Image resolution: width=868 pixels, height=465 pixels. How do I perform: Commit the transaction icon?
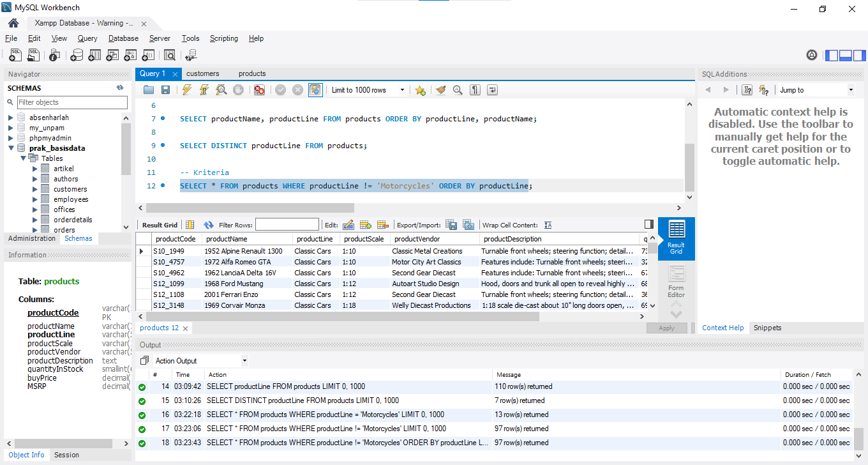pos(280,90)
